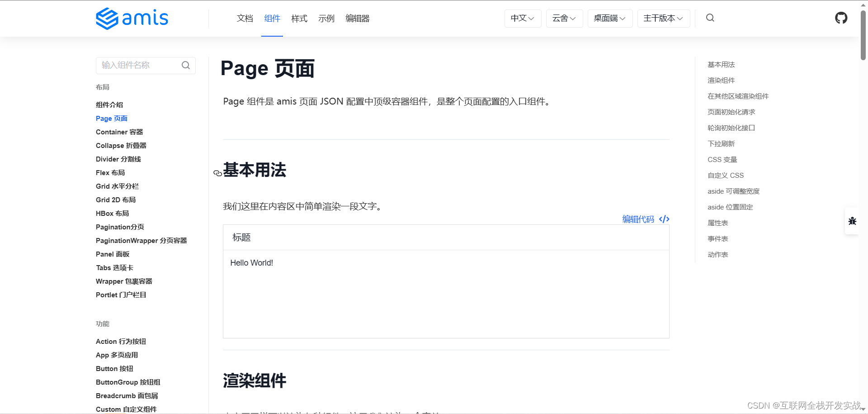Click the vertical page scrollbar thumb
The image size is (868, 414).
pos(863,35)
